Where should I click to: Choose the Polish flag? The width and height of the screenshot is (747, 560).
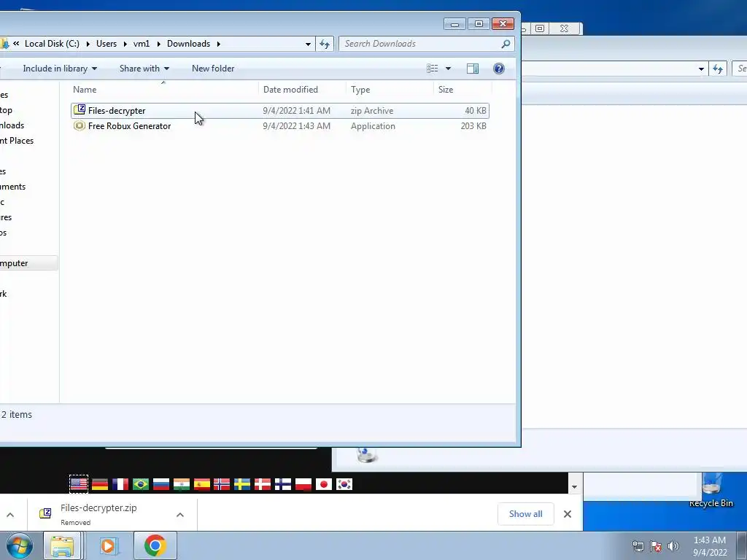click(303, 484)
